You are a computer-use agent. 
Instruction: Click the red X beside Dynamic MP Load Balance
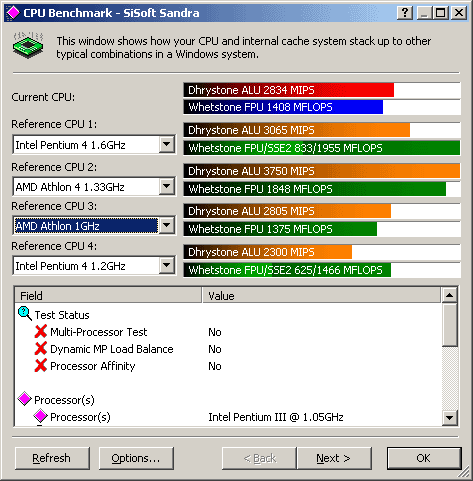(41, 348)
